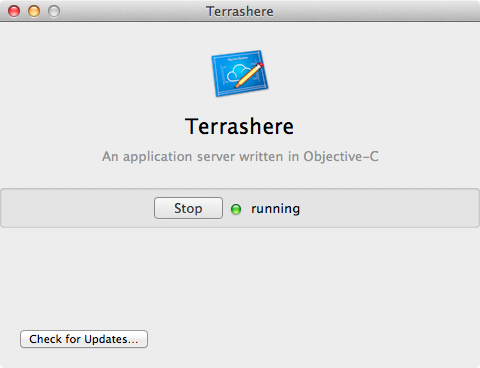The height and width of the screenshot is (368, 480).
Task: Click the Terrashere blueprint app icon
Action: tap(240, 73)
